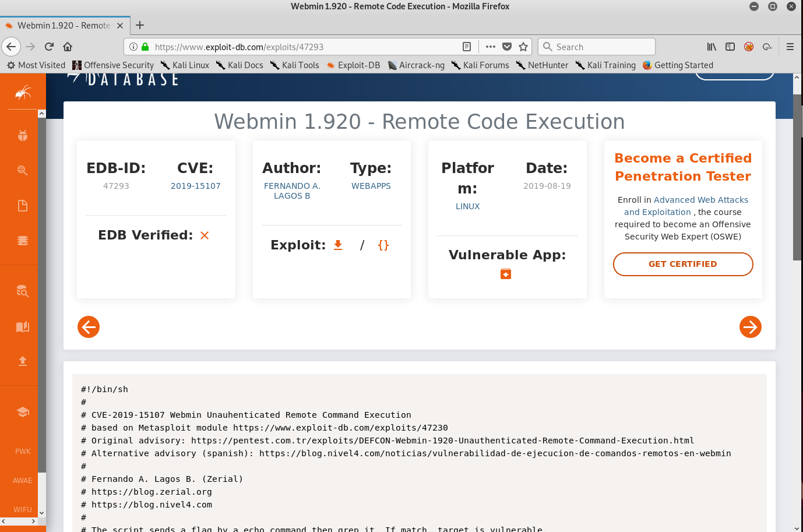Reload the current page

coord(49,47)
